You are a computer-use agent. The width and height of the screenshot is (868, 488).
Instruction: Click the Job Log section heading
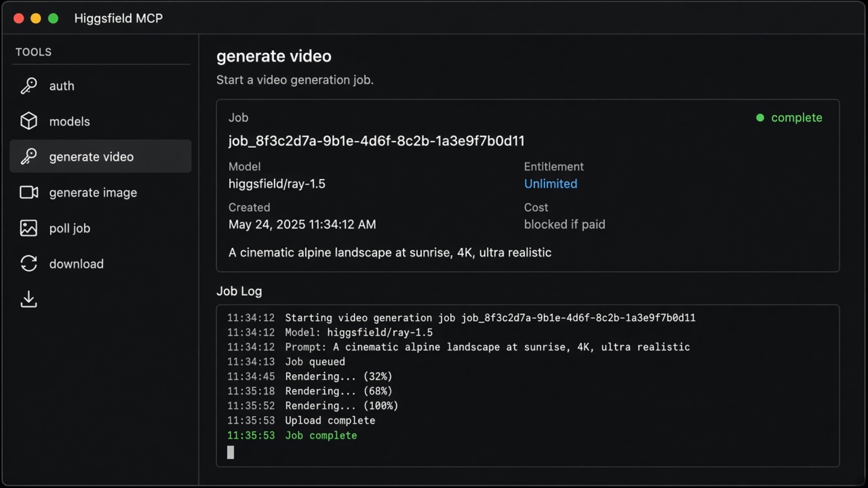[x=239, y=291]
